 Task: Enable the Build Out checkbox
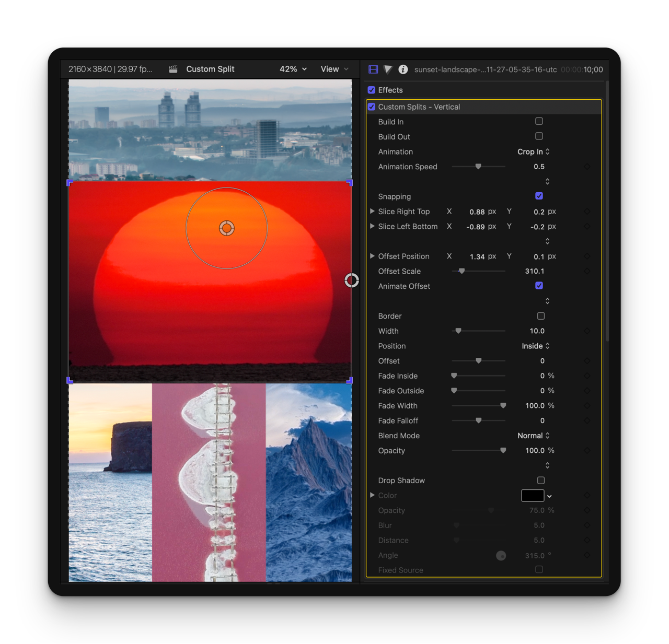click(x=539, y=136)
